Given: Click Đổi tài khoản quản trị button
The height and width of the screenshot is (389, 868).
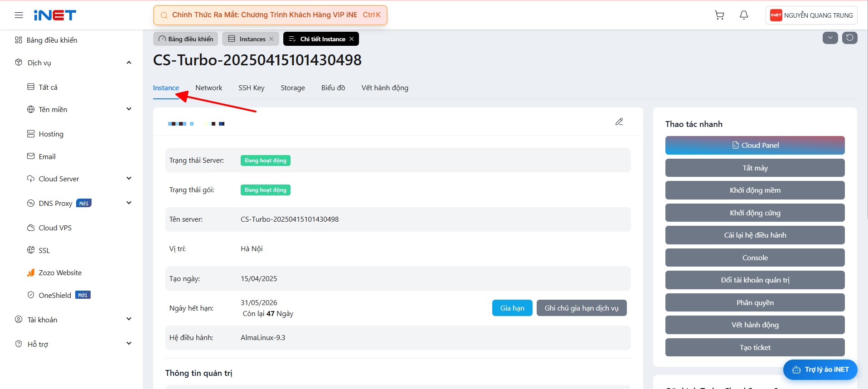Looking at the screenshot, I should pos(755,280).
